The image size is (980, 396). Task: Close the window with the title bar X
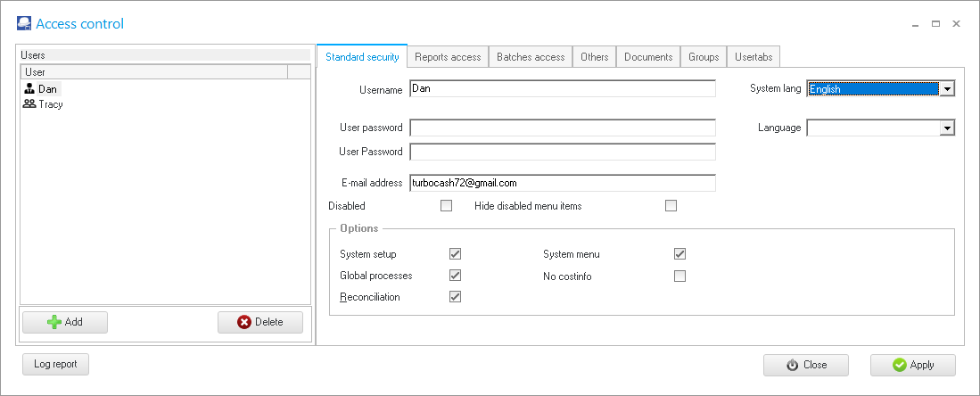(956, 24)
